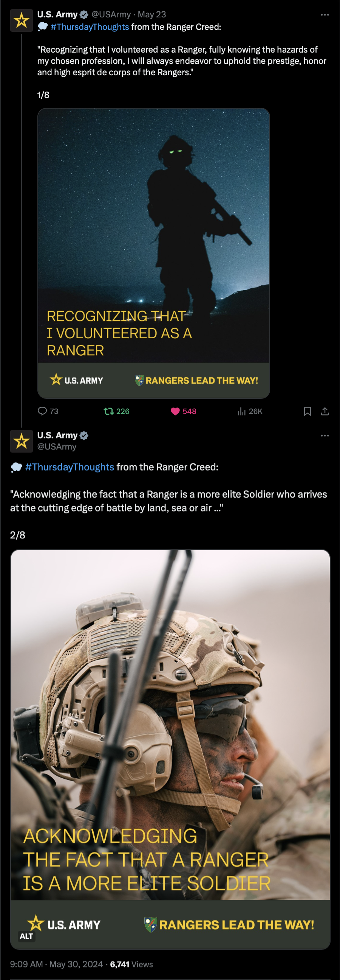This screenshot has height=980, width=340.
Task: Show image description with ALT badge
Action: 26,936
